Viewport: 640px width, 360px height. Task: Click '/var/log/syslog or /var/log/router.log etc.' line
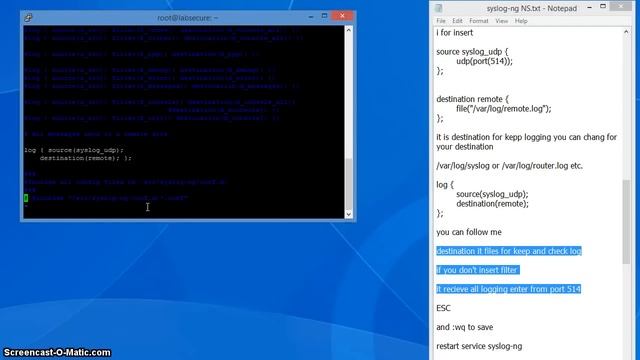pyautogui.click(x=509, y=166)
